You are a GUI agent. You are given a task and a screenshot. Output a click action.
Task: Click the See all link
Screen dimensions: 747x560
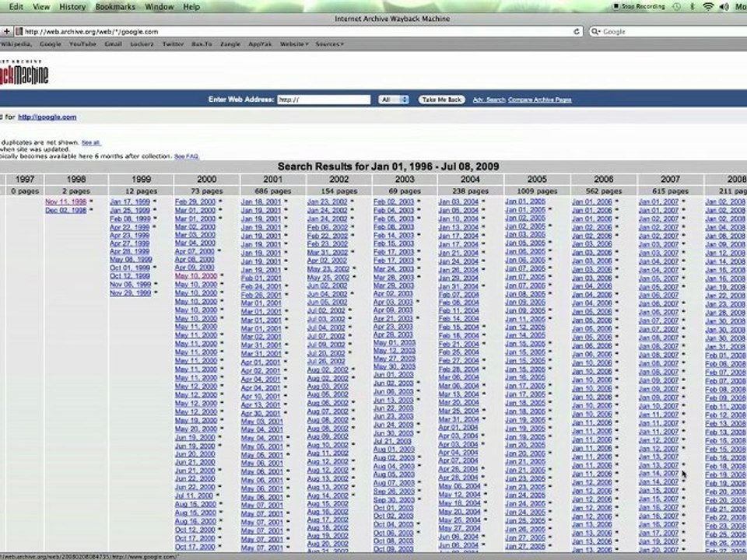[x=90, y=142]
